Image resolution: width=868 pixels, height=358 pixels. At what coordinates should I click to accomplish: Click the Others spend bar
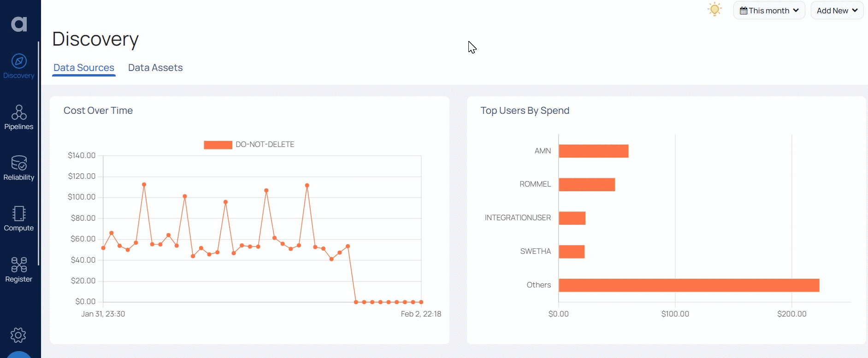coord(689,285)
